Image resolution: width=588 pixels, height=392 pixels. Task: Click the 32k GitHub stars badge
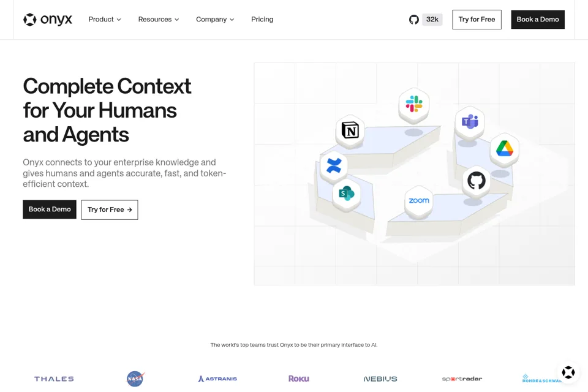click(432, 20)
